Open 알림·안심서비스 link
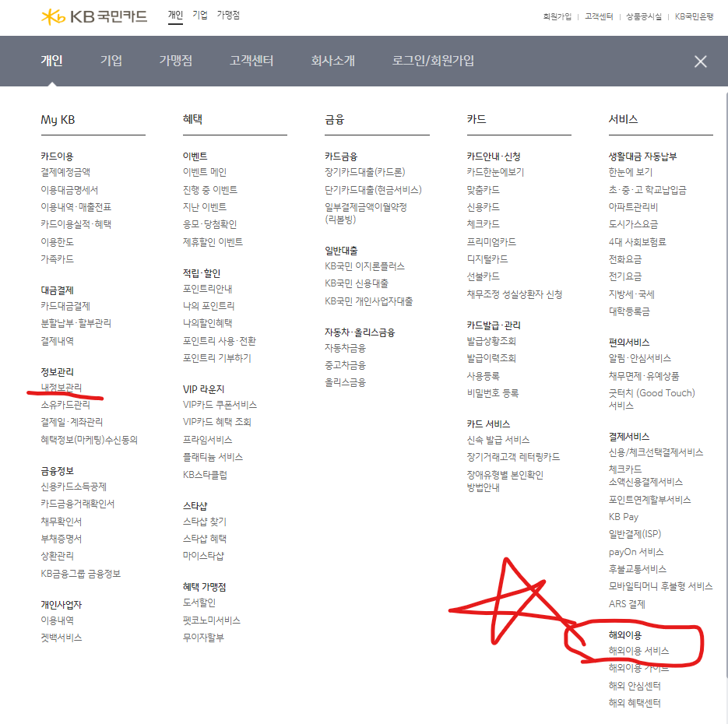728x724 pixels. click(x=640, y=358)
